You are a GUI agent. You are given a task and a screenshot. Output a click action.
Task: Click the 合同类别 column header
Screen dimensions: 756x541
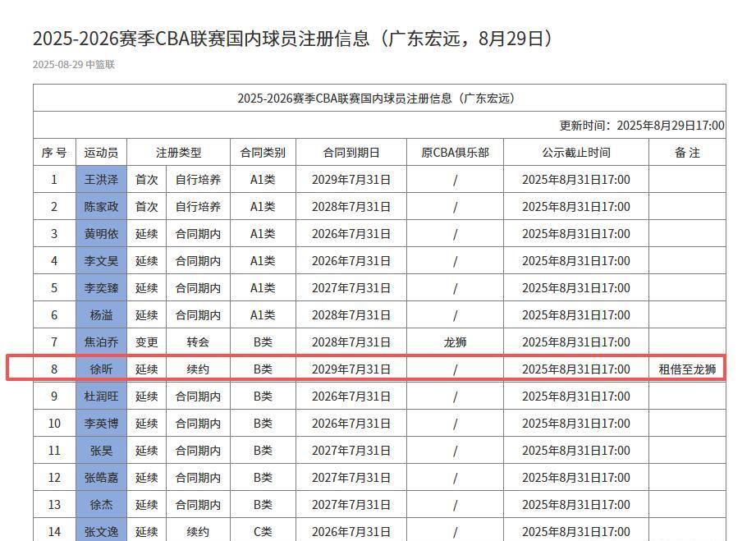tap(263, 153)
